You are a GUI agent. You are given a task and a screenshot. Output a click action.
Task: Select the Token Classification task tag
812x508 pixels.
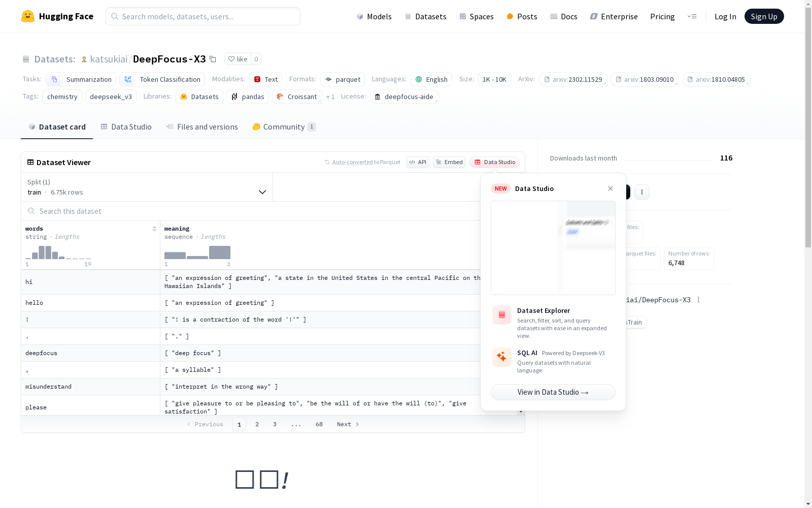pyautogui.click(x=162, y=79)
